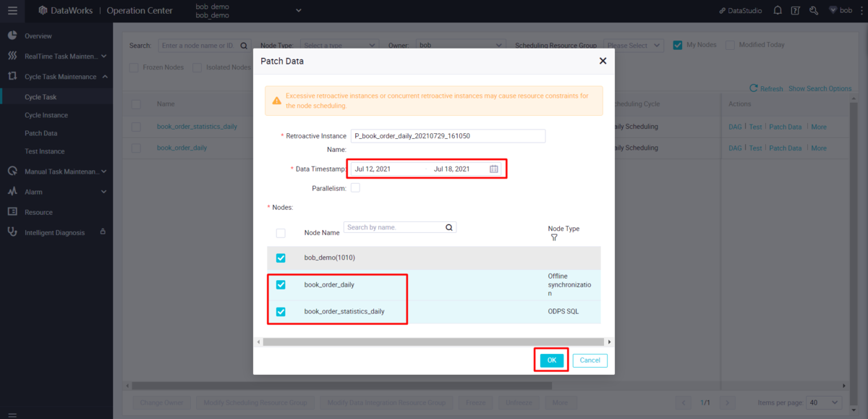Open Intelligent Diagnosis in sidebar
The image size is (868, 419).
click(x=55, y=232)
